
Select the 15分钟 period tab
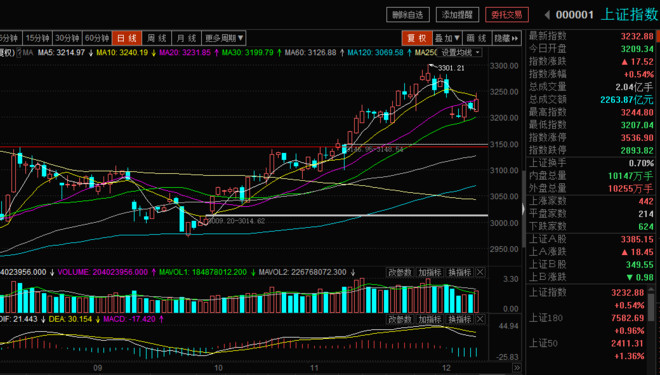pos(37,38)
